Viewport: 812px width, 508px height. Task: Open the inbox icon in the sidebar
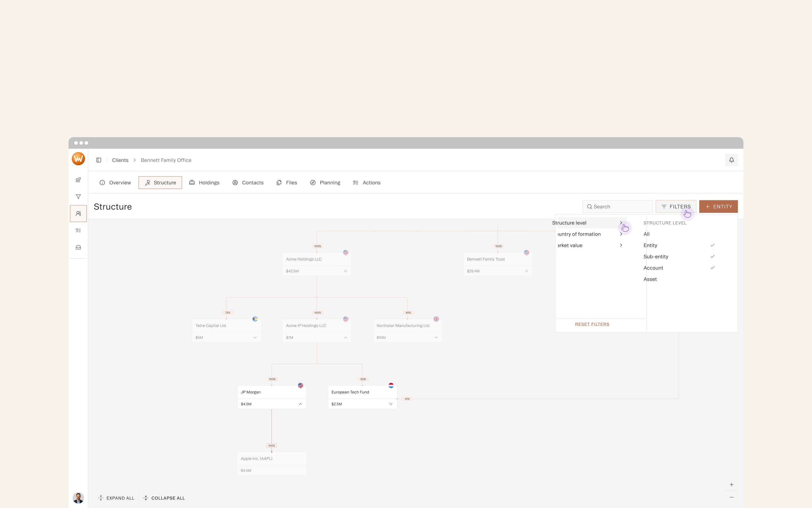(x=78, y=247)
